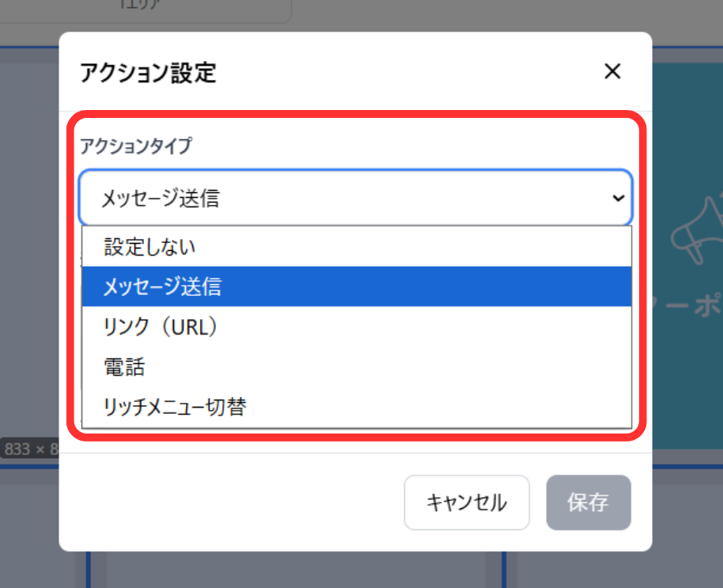The width and height of the screenshot is (723, 588).
Task: Select the bottom-middle grid area cell
Action: (x=293, y=571)
